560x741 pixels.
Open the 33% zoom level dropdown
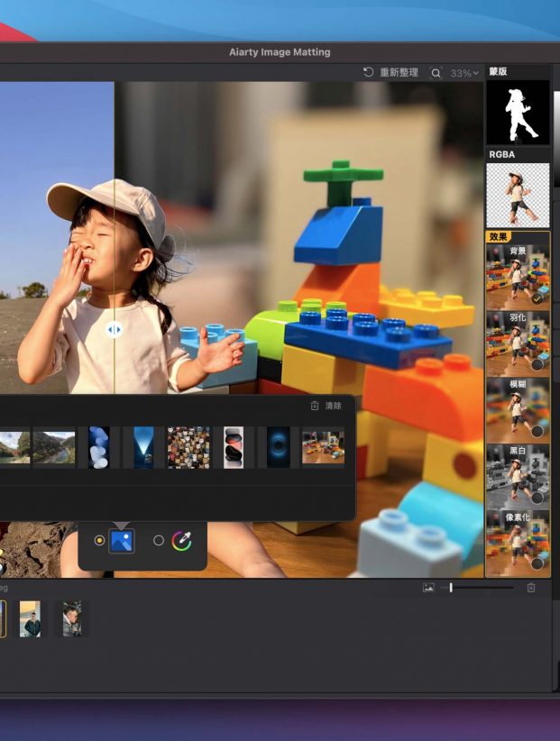pyautogui.click(x=464, y=73)
